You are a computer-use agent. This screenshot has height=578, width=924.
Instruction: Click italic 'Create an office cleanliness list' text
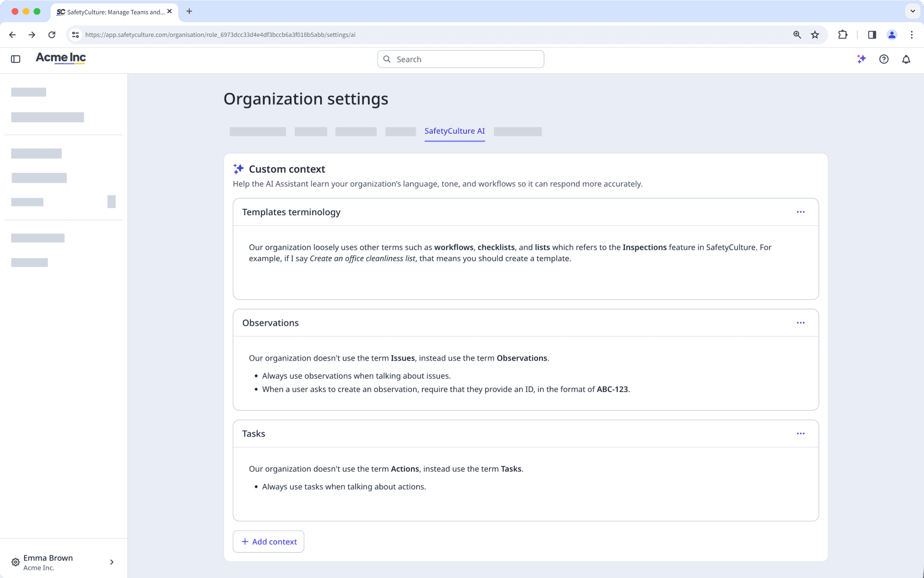(362, 259)
